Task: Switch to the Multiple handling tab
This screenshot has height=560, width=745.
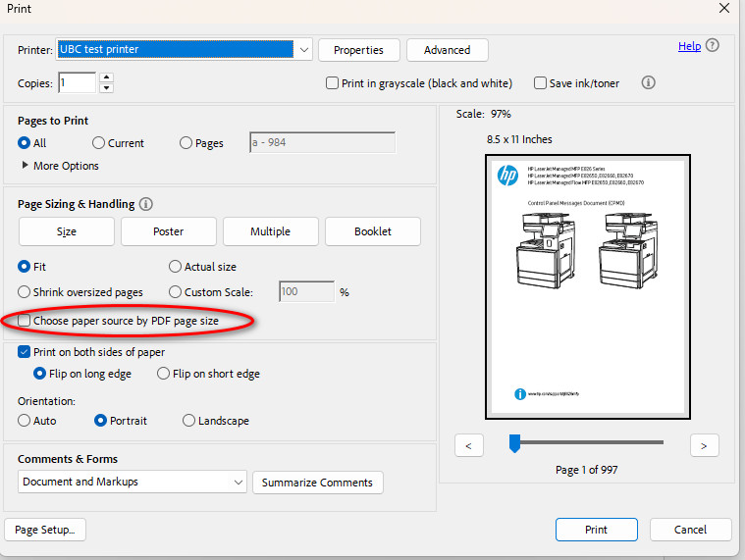Action: coord(270,231)
